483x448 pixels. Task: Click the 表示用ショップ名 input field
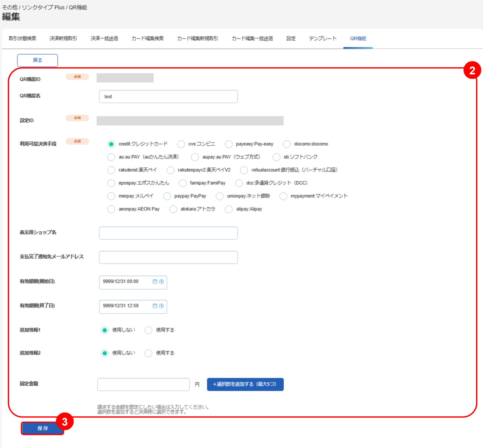(168, 233)
